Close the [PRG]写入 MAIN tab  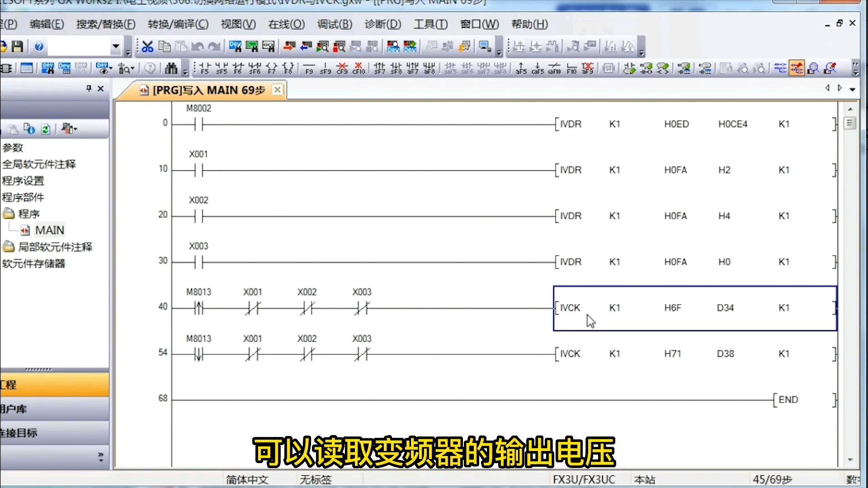tap(278, 90)
